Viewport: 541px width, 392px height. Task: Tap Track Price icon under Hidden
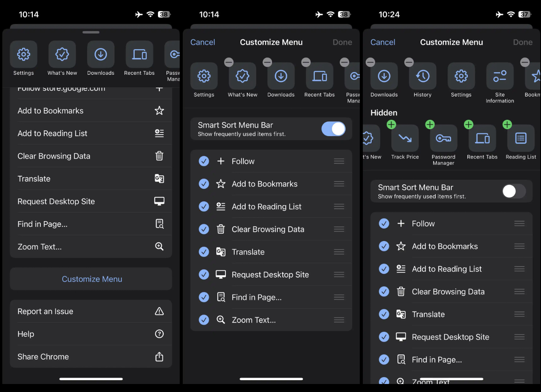[x=405, y=138]
